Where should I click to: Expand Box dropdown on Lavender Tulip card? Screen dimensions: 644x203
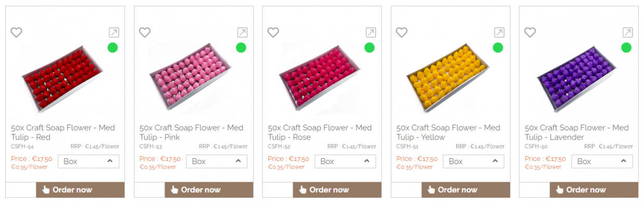click(x=602, y=161)
